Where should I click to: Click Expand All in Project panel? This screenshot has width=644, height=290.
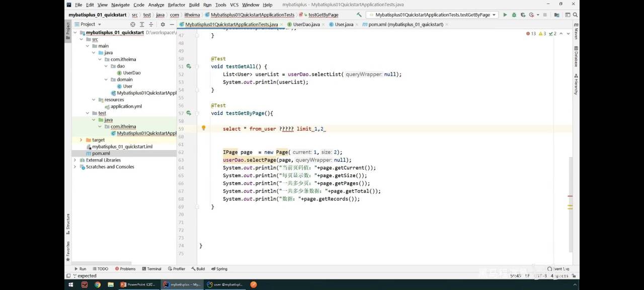coord(142,24)
